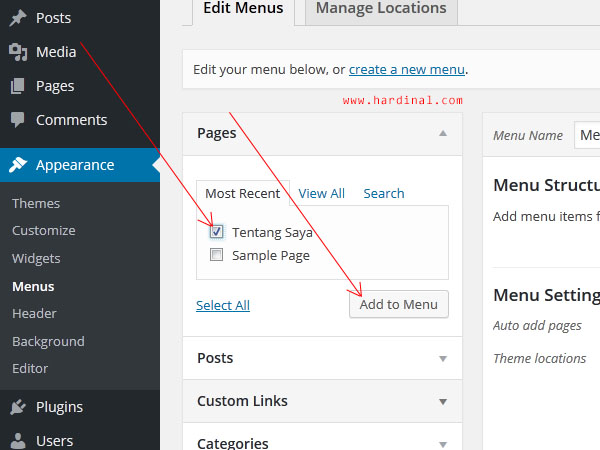Open Header in Appearance submenu

(34, 314)
